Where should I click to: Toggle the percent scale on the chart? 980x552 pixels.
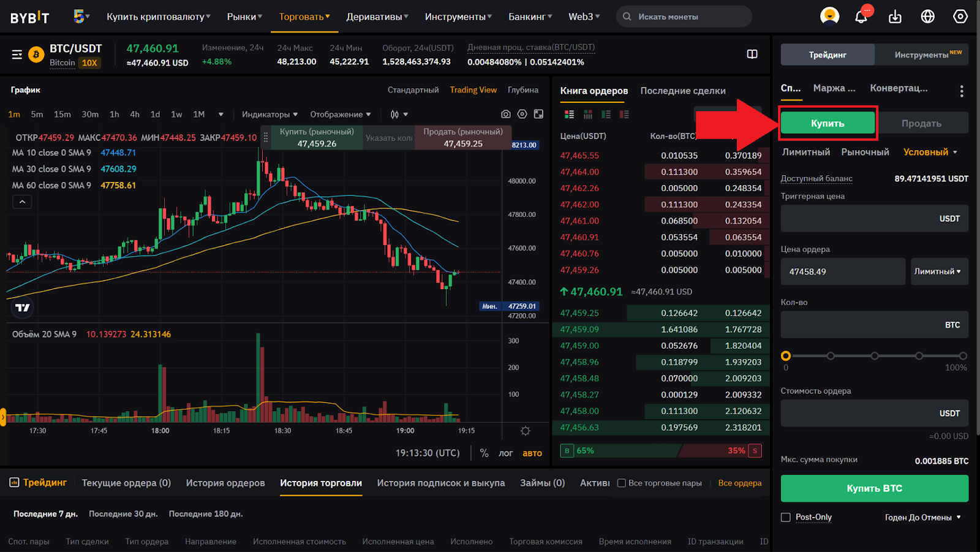pos(484,453)
